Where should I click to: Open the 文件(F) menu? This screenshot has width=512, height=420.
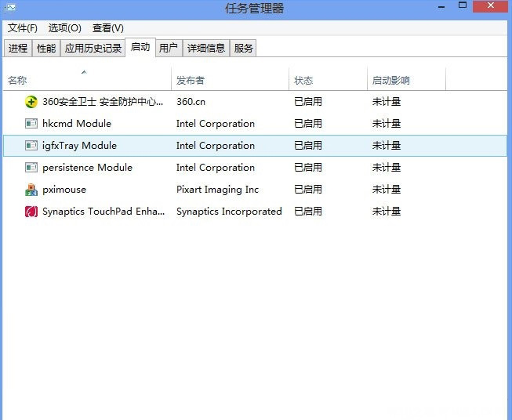pos(23,28)
